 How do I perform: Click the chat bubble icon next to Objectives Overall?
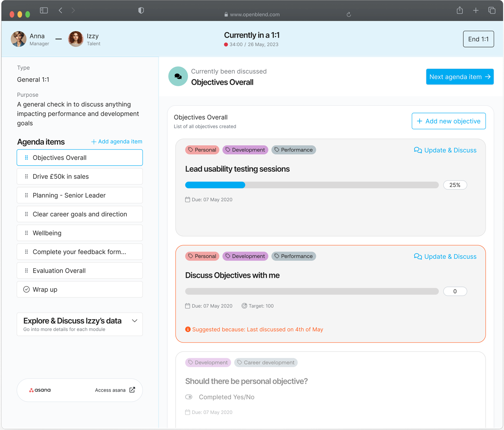pos(178,76)
